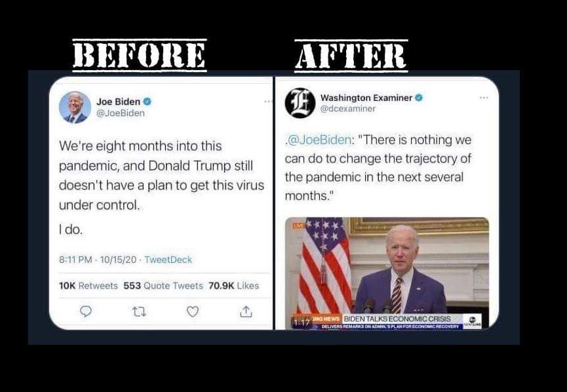Screen dimensions: 567x392
Task: Expand more options on Biden tweet
Action: point(268,102)
